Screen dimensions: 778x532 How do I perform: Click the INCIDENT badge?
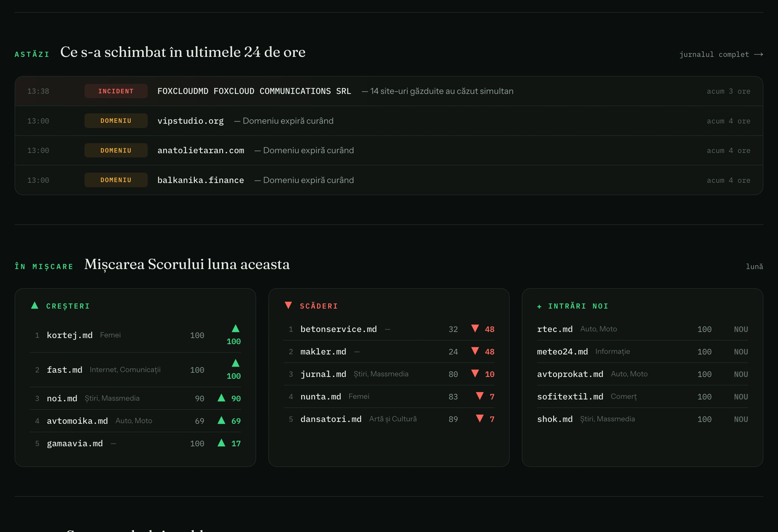[x=116, y=91]
